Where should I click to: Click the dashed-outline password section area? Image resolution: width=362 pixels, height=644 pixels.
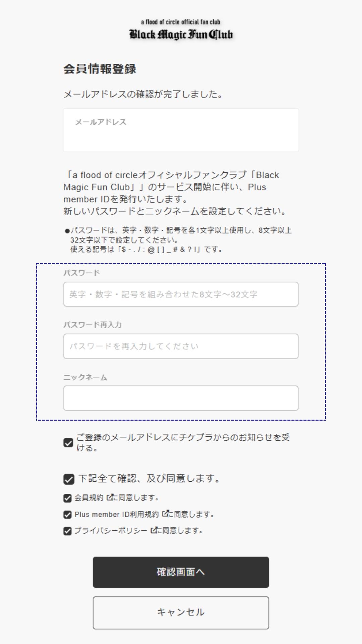(x=181, y=340)
